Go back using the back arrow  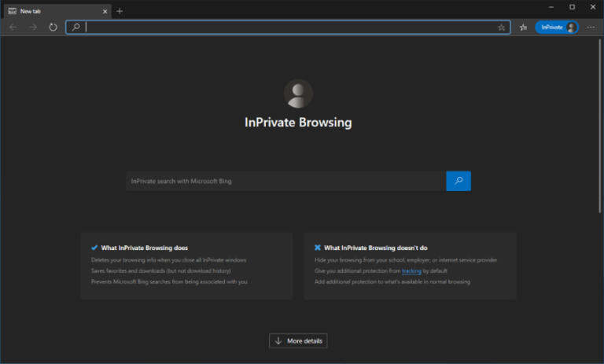tap(13, 27)
